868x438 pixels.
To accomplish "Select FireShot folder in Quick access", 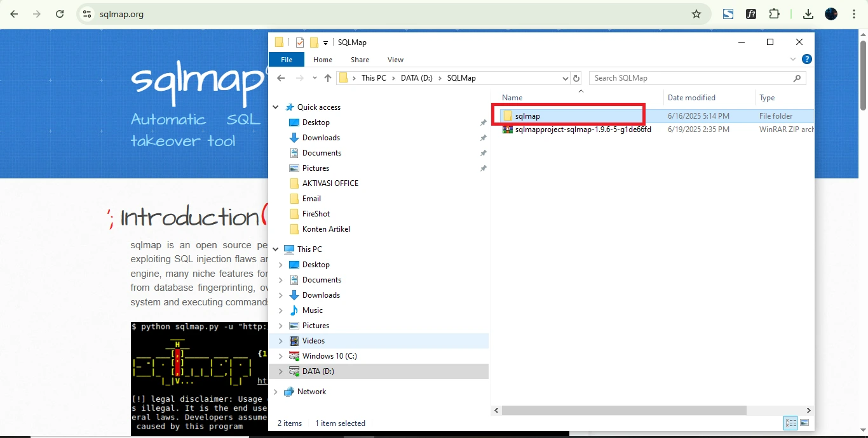I will coord(316,214).
